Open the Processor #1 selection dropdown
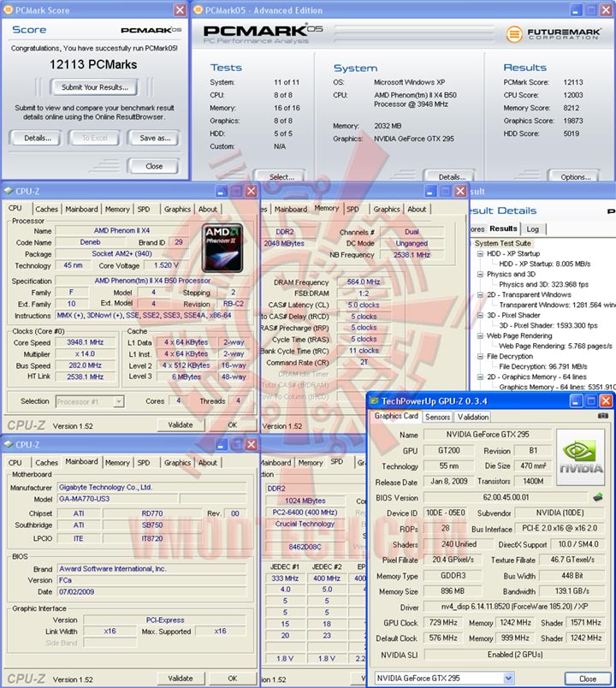Viewport: 616px width, 688px height. (118, 401)
